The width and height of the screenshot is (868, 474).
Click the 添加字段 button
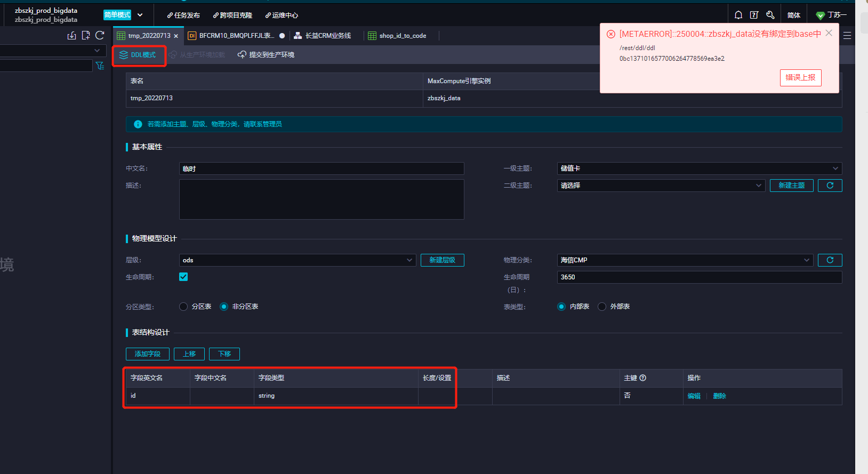pos(148,354)
